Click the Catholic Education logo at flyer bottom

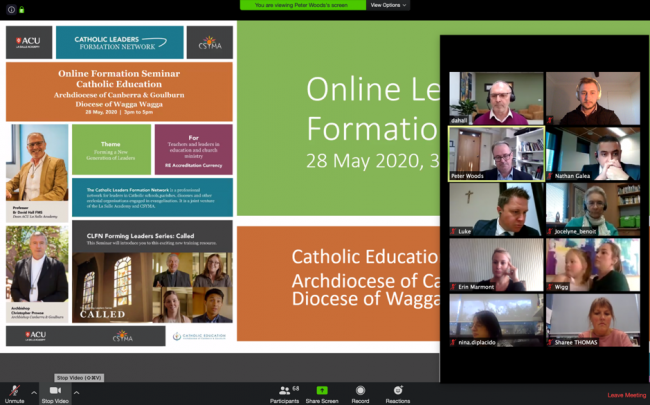point(199,336)
